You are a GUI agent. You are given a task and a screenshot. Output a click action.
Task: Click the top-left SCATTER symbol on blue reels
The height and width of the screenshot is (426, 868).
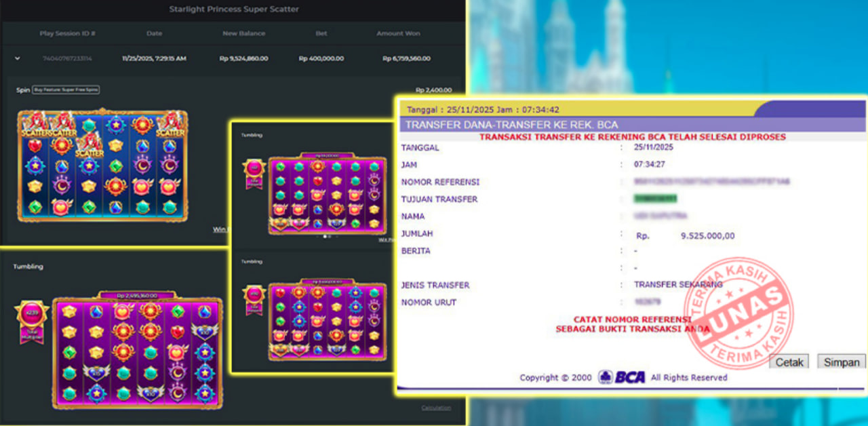(x=35, y=126)
